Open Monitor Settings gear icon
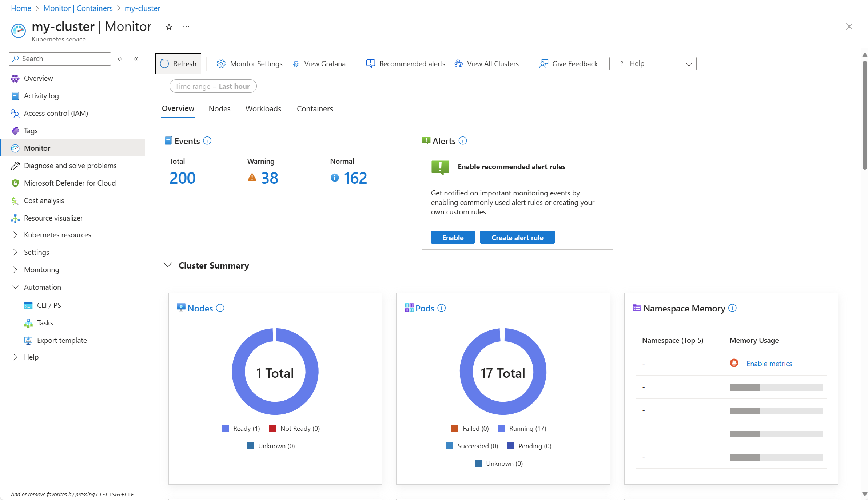This screenshot has height=500, width=868. tap(221, 64)
